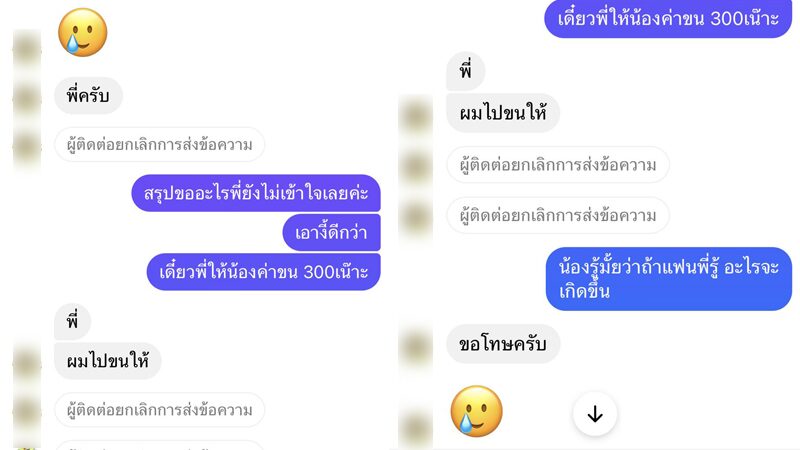The width and height of the screenshot is (800, 450).
Task: Open the sender avatar beside the 'ขอโทษครับ' message
Action: click(416, 345)
